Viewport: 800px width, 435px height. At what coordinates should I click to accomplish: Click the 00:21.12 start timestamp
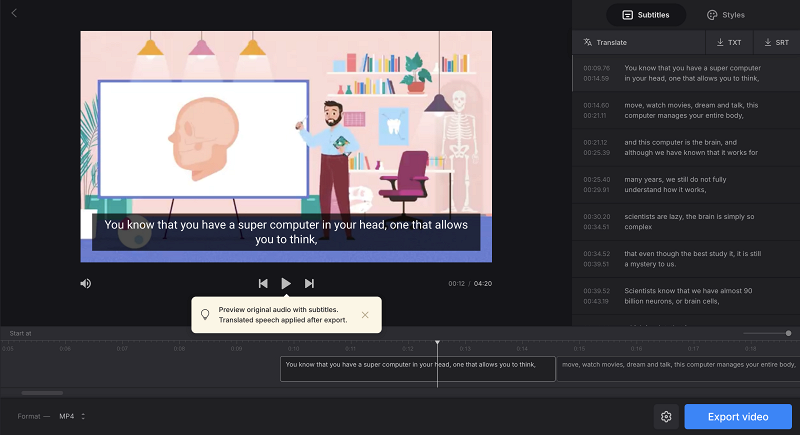(x=596, y=143)
